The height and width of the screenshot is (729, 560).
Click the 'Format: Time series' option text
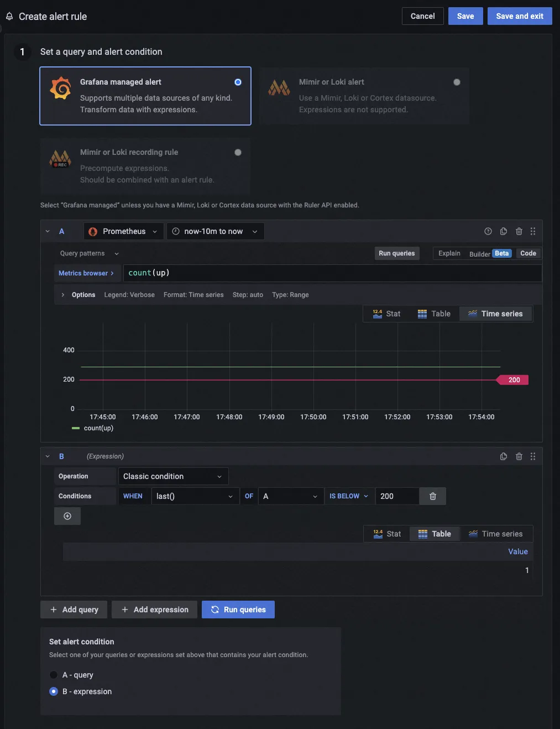click(x=193, y=295)
